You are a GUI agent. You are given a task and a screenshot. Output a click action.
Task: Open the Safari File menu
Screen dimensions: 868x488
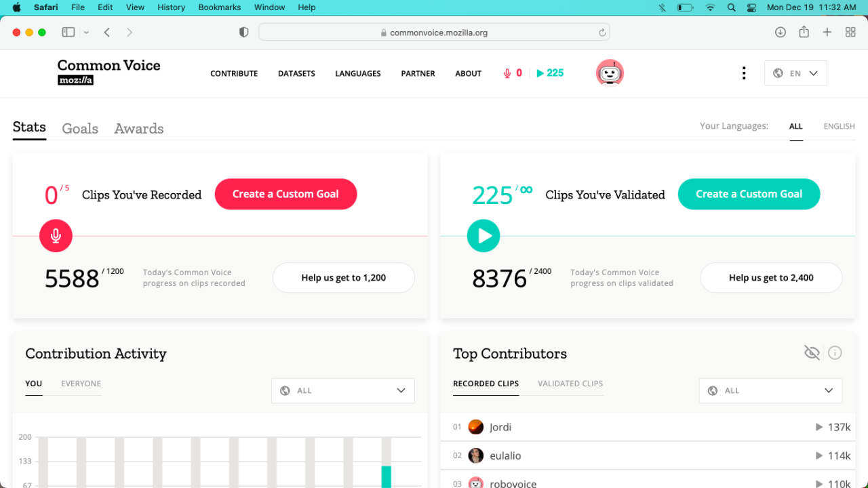click(x=78, y=7)
